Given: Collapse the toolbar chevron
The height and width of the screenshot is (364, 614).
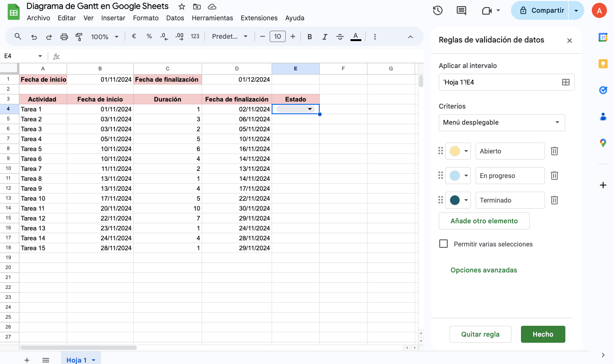Looking at the screenshot, I should click(x=410, y=36).
